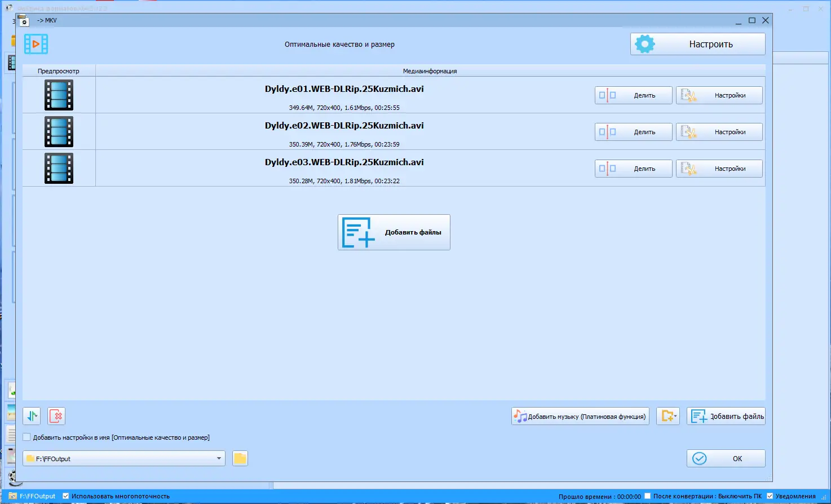Click bottom-right Добавить файль button

point(726,416)
